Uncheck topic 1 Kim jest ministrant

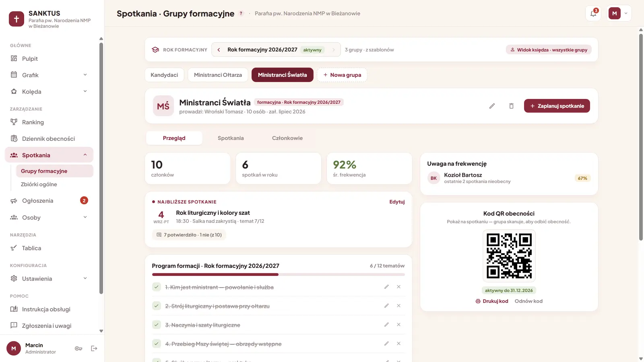coord(157,287)
